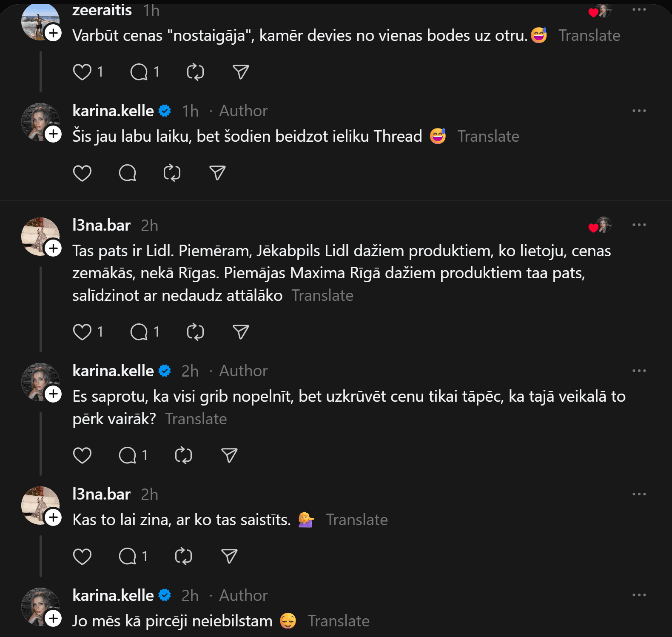672x637 pixels.
Task: Open replies on l3na.bar's Lidl comment
Action: tap(139, 332)
